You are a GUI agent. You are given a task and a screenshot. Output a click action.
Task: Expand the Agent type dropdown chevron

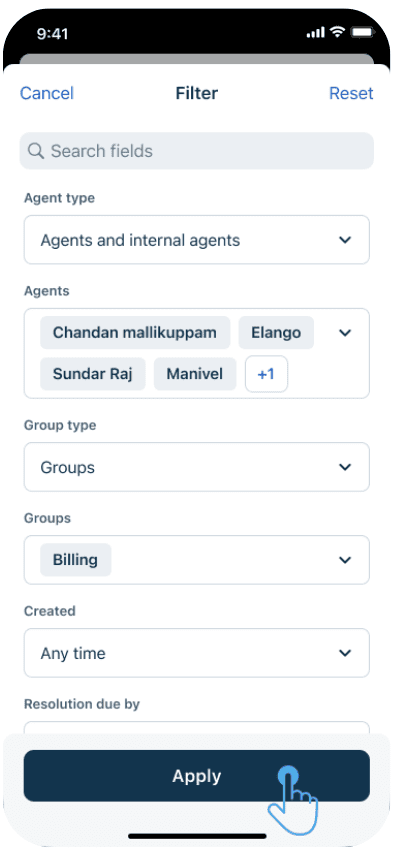coord(345,240)
